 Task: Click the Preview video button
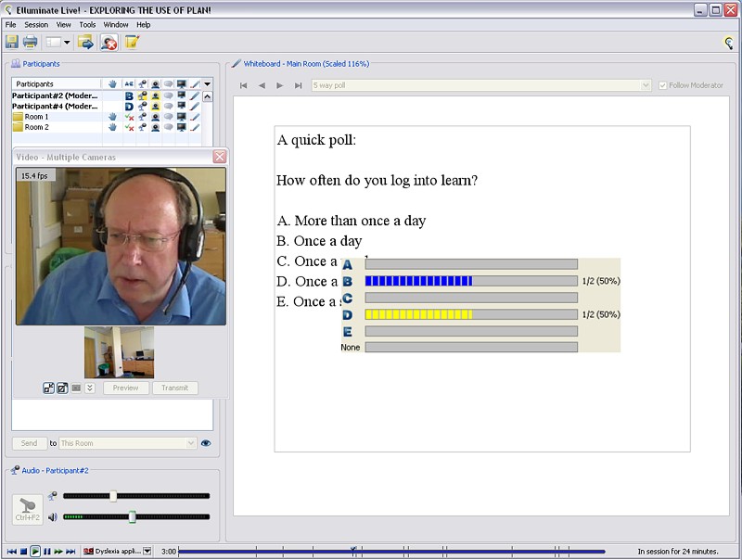click(125, 388)
